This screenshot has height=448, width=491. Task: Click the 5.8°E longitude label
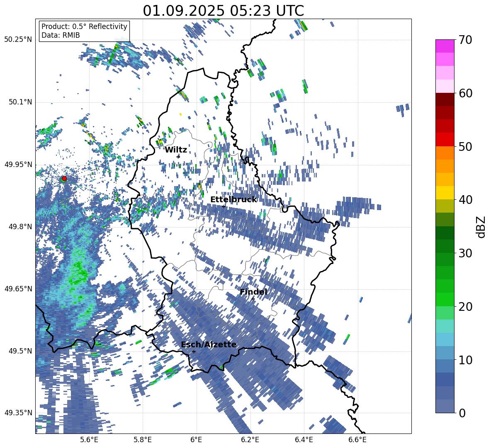[143, 440]
